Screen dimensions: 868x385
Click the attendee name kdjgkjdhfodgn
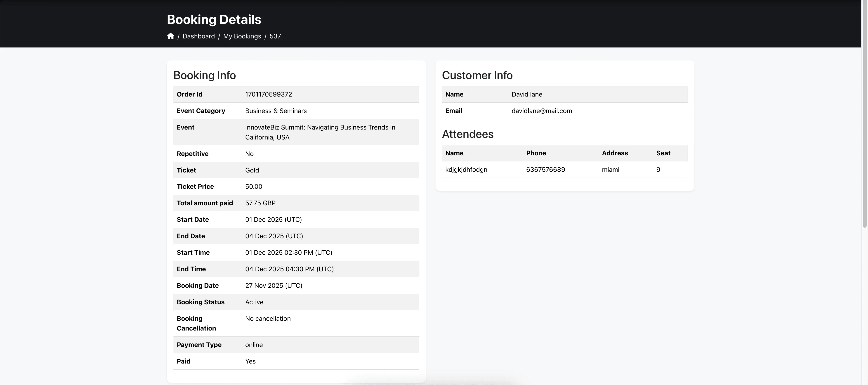[466, 170]
